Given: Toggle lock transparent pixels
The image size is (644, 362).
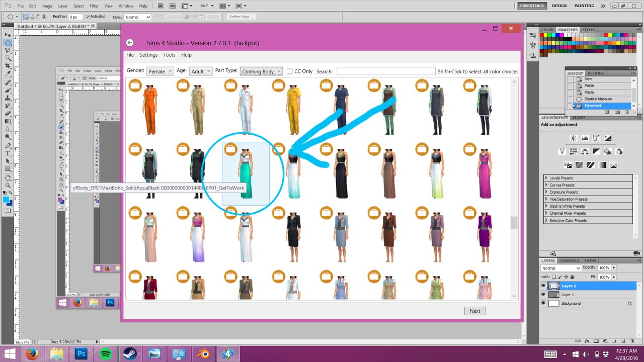Looking at the screenshot, I should [554, 277].
